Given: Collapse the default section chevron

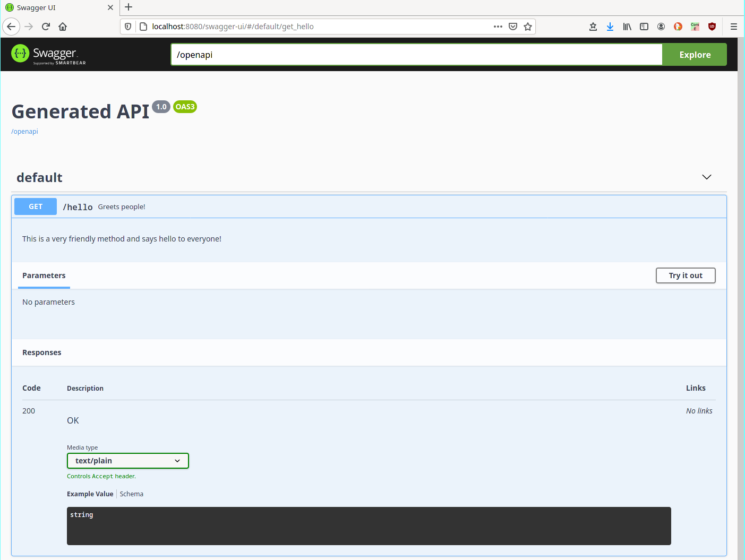Looking at the screenshot, I should point(706,177).
